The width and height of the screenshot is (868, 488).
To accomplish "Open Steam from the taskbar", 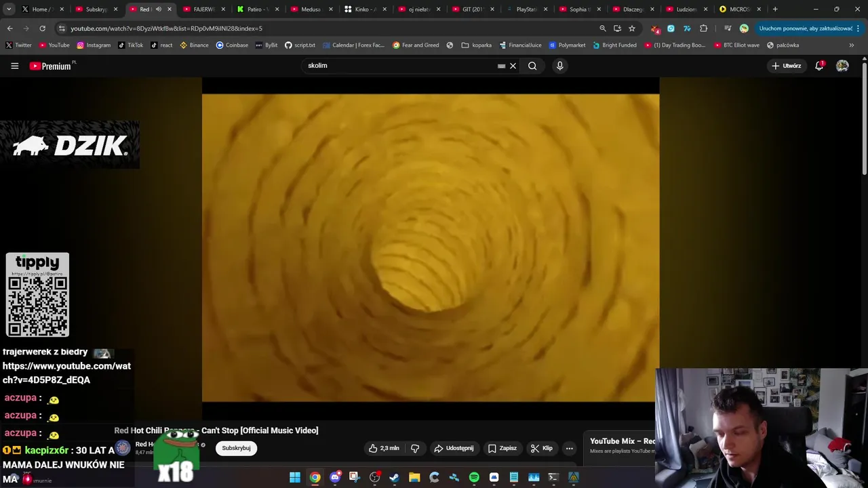I will 394,477.
